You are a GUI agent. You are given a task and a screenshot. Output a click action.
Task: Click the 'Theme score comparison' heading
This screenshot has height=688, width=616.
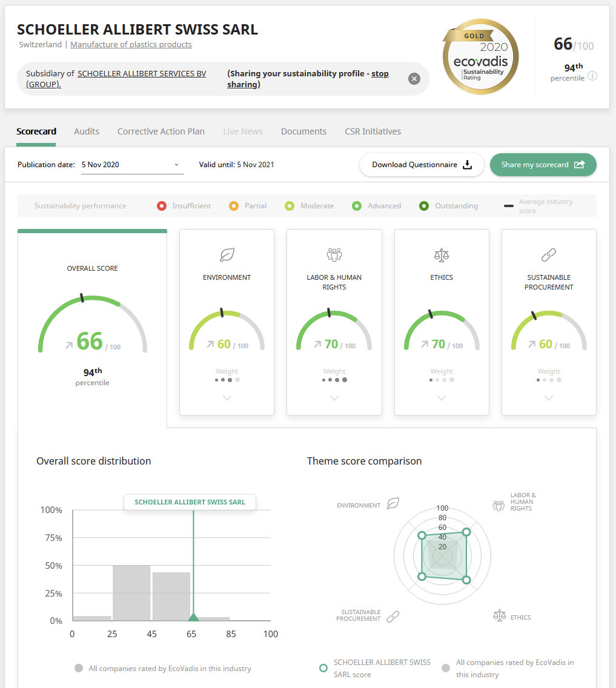click(x=364, y=461)
